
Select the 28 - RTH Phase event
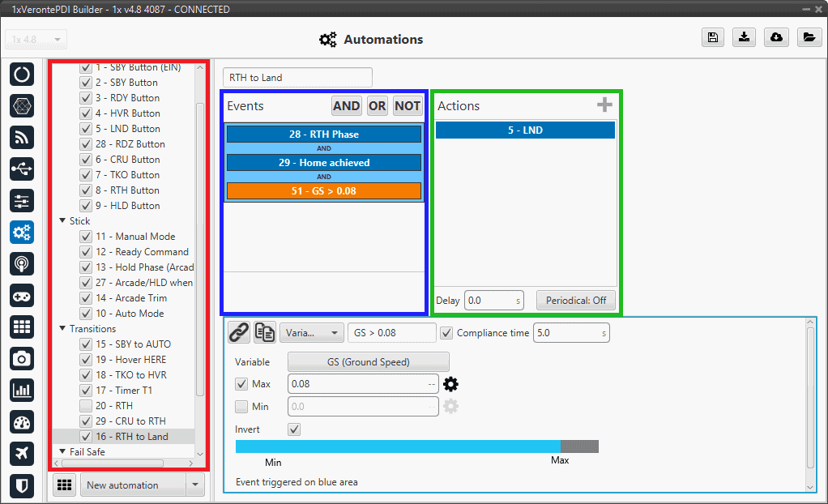(323, 135)
